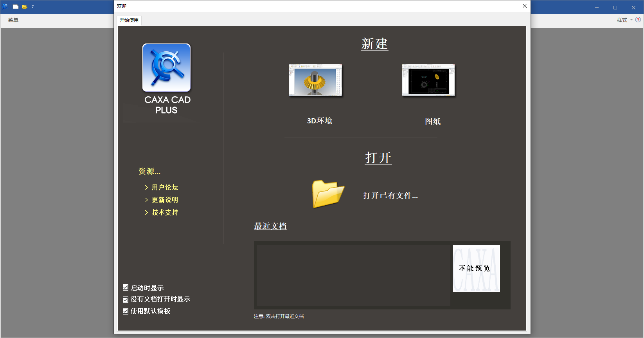
Task: Open the 更新说明 link
Action: click(165, 200)
